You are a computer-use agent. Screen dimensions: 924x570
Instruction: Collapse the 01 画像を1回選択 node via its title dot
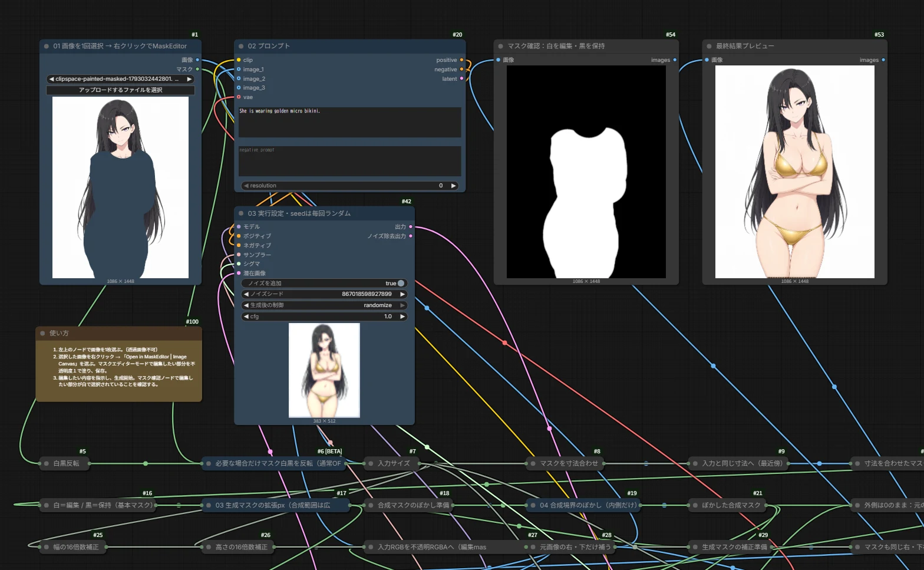tap(47, 46)
